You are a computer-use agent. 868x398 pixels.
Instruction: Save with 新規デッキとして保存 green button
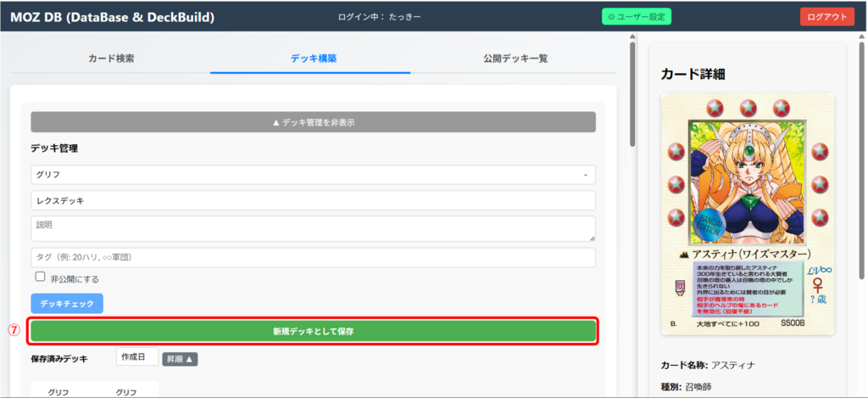313,331
